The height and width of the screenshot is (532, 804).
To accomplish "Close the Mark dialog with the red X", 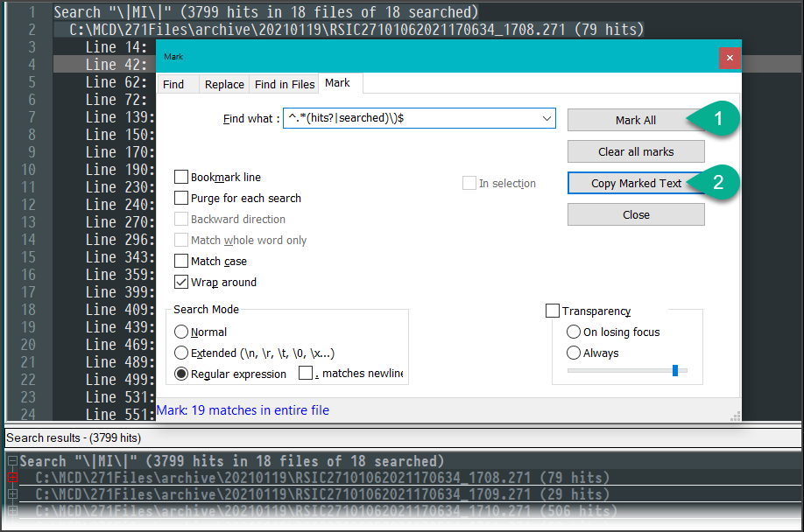I will coord(730,58).
